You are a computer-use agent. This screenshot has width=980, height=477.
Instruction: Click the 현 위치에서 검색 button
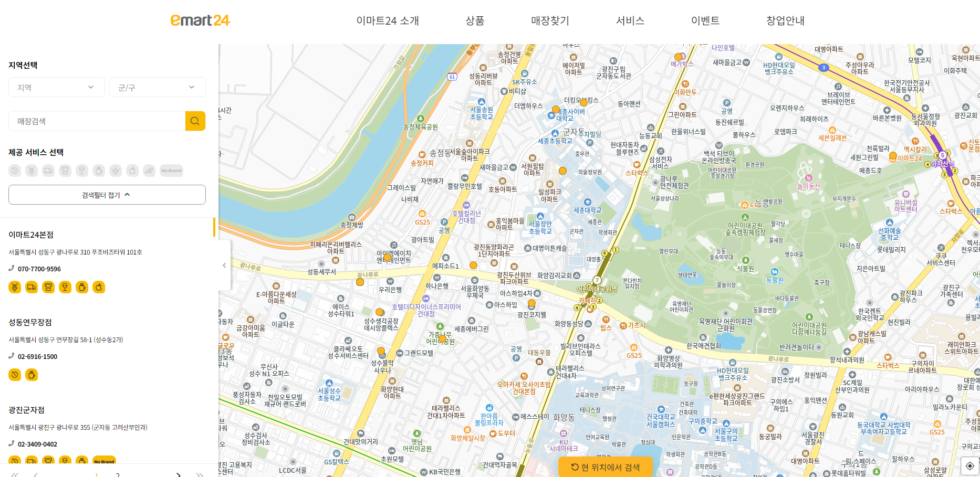tap(606, 467)
